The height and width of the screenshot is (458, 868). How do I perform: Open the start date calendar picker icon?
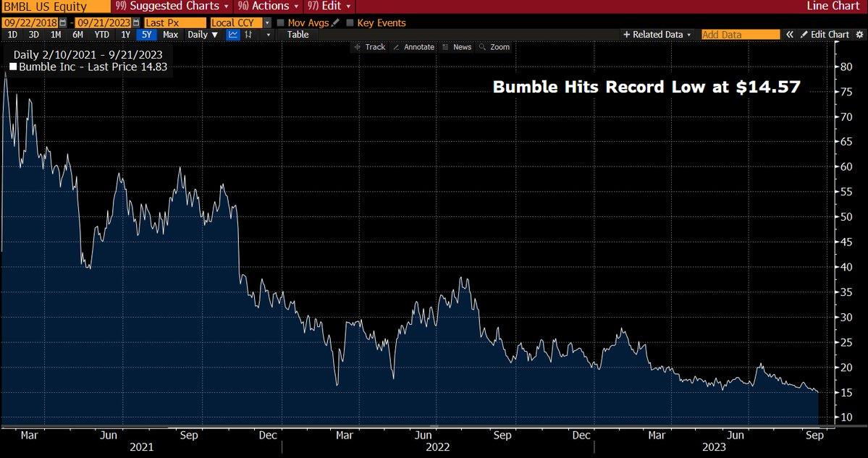62,22
